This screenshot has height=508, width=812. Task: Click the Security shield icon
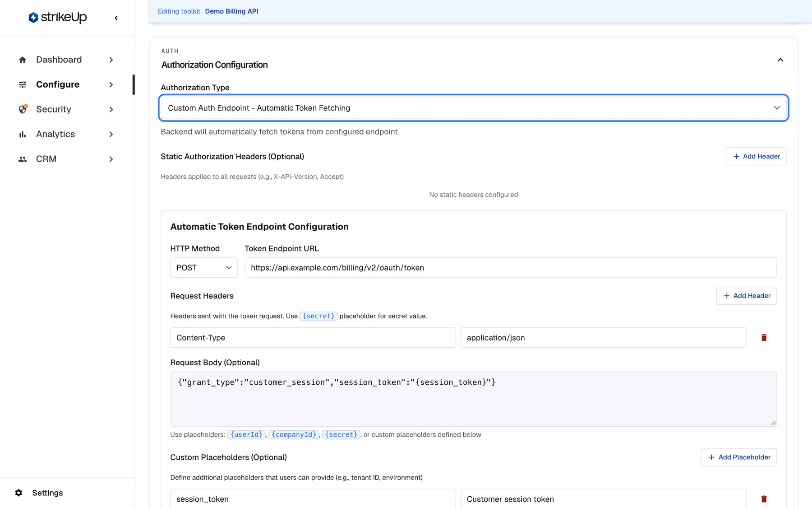[x=23, y=109]
